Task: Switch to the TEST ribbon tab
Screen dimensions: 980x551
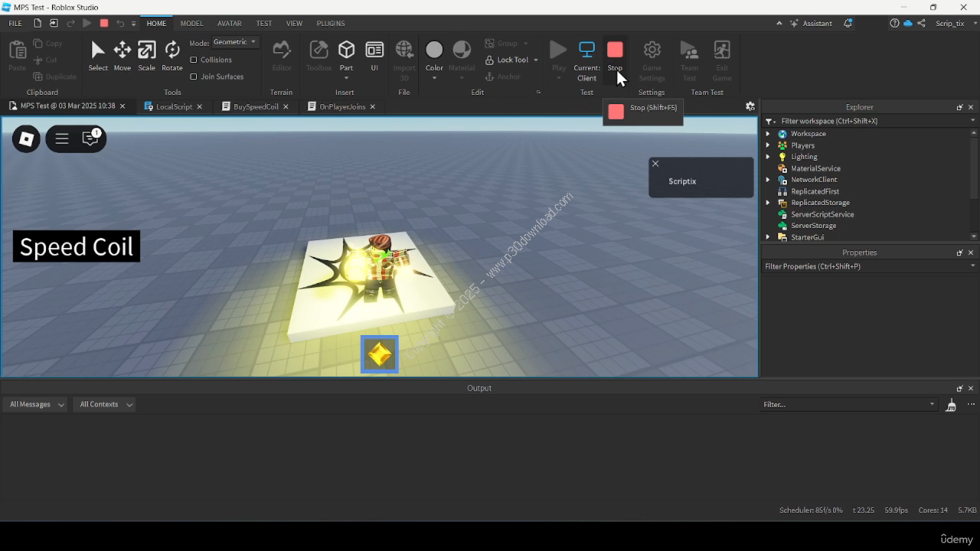Action: [264, 23]
